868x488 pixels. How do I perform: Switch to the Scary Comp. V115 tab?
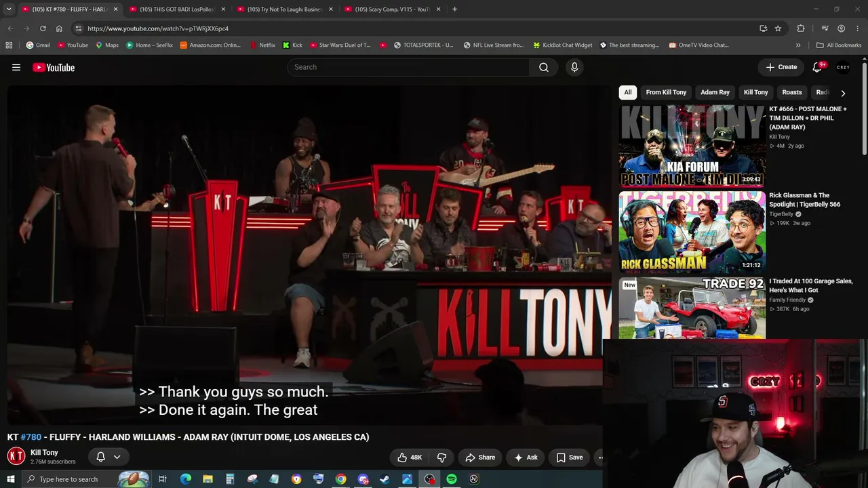[x=392, y=9]
